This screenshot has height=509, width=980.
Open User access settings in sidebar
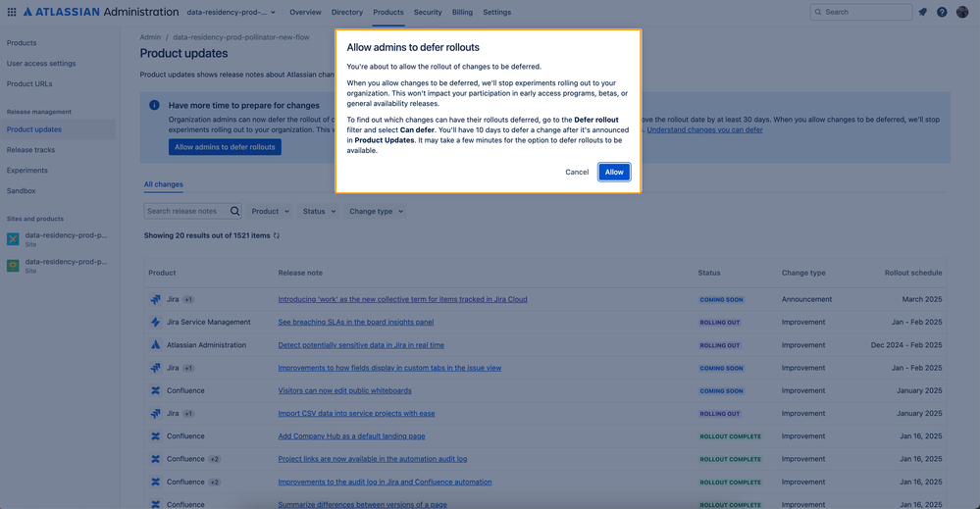41,64
